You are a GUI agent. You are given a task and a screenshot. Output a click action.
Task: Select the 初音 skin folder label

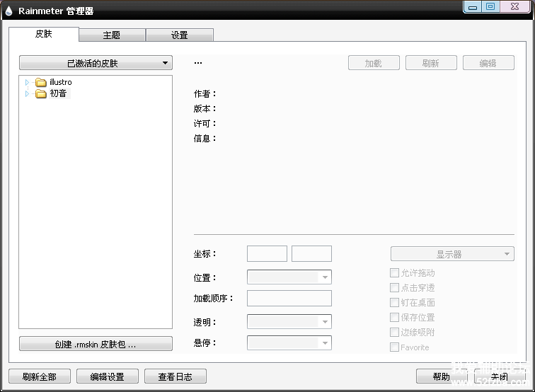click(x=58, y=93)
